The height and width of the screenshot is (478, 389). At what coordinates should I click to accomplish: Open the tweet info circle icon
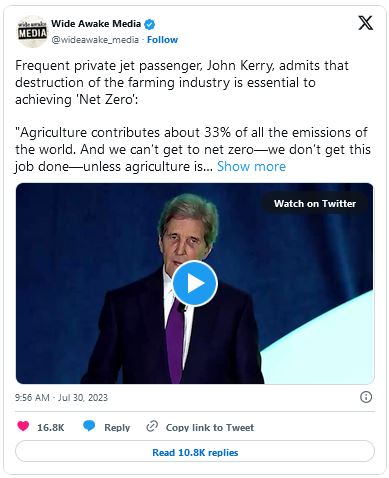point(366,397)
